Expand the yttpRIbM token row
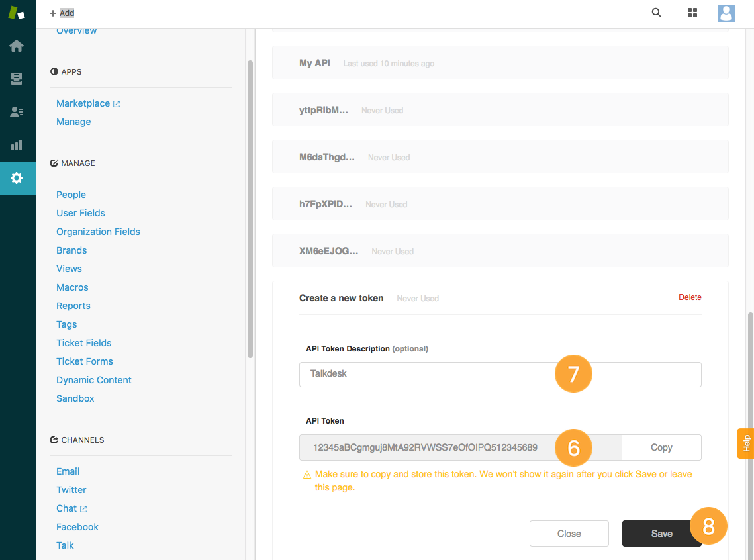Viewport: 754px width, 560px height. pyautogui.click(x=500, y=110)
